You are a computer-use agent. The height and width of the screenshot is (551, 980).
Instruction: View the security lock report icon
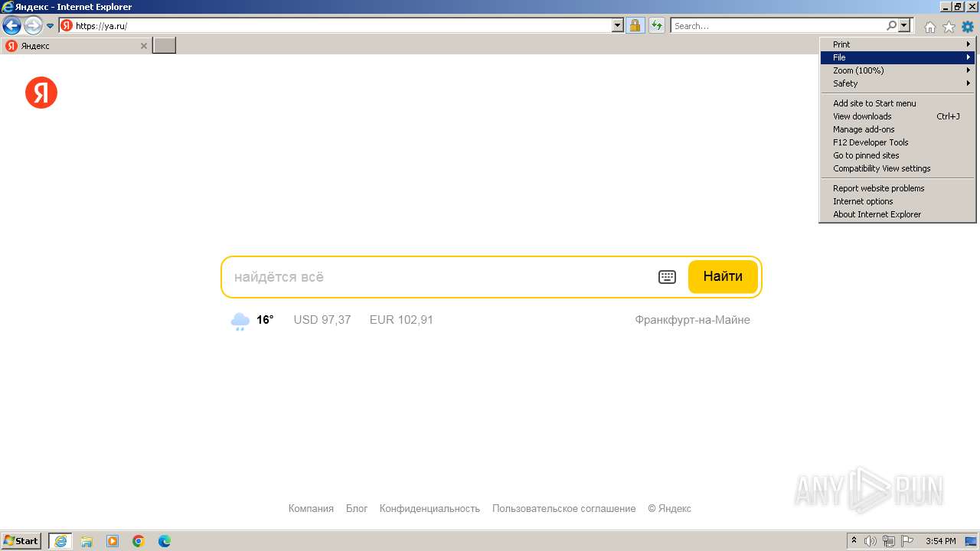point(635,25)
